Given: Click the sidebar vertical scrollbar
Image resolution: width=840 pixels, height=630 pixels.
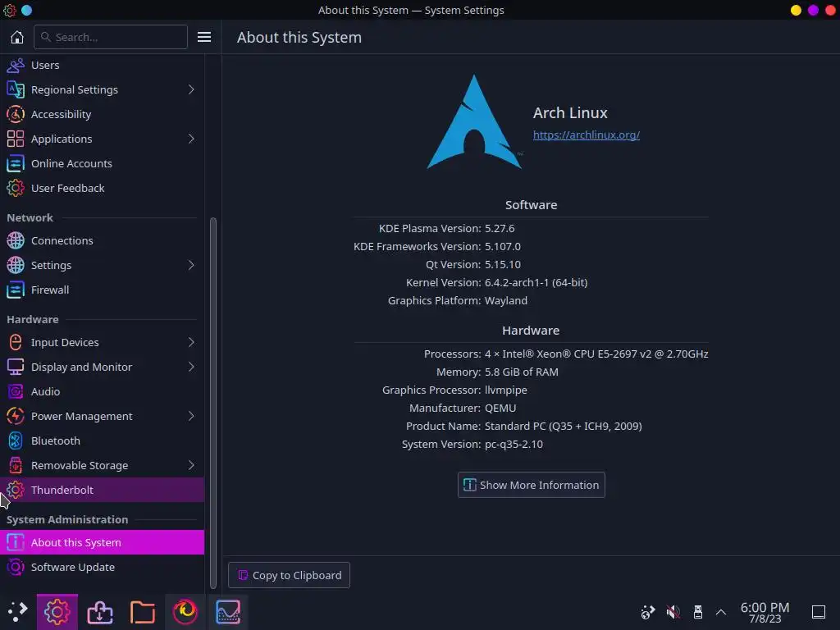Looking at the screenshot, I should 213,403.
